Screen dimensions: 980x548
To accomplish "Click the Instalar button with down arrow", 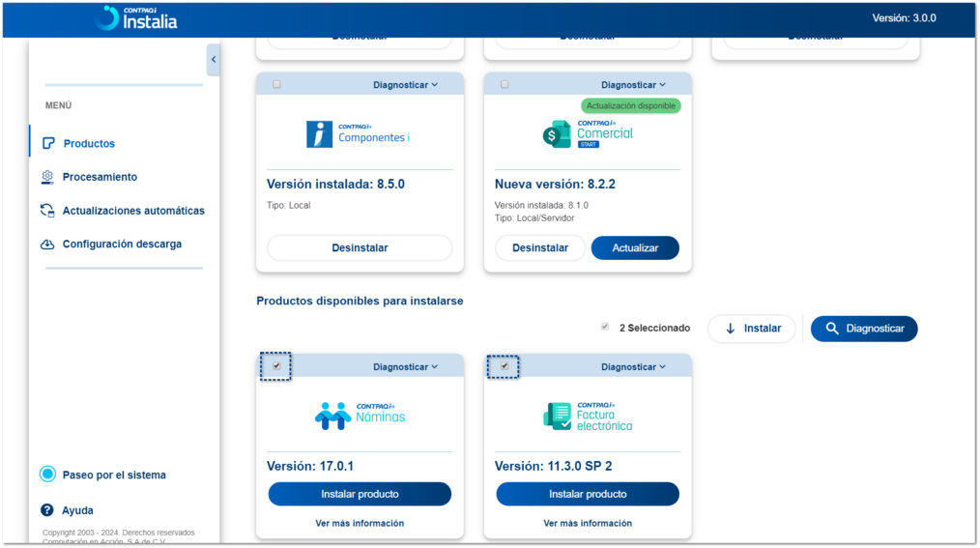I will 752,329.
